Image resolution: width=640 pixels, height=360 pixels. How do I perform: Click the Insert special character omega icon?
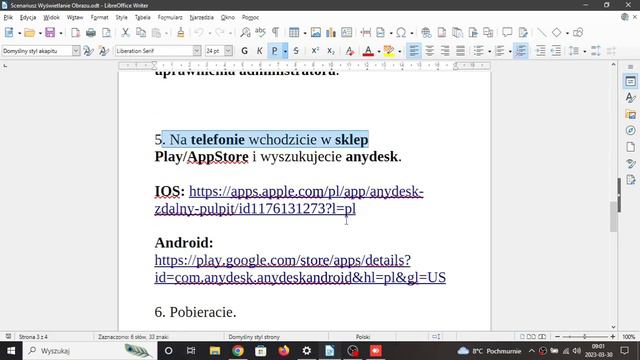[x=401, y=33]
